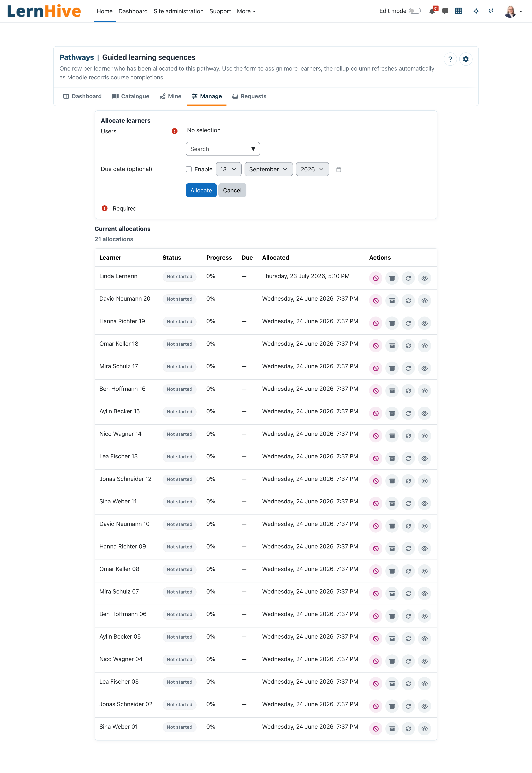
Task: Click the eye icon for Jonas Schneider 02
Action: tap(424, 706)
